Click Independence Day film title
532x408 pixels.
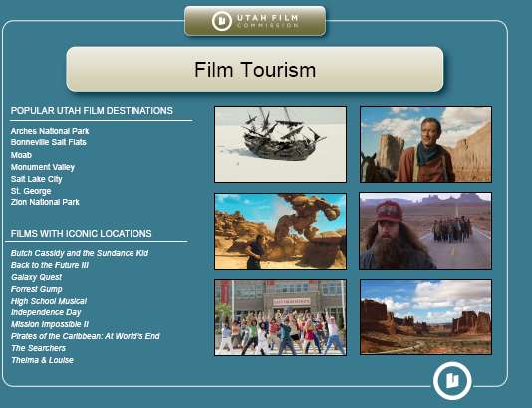click(x=46, y=312)
